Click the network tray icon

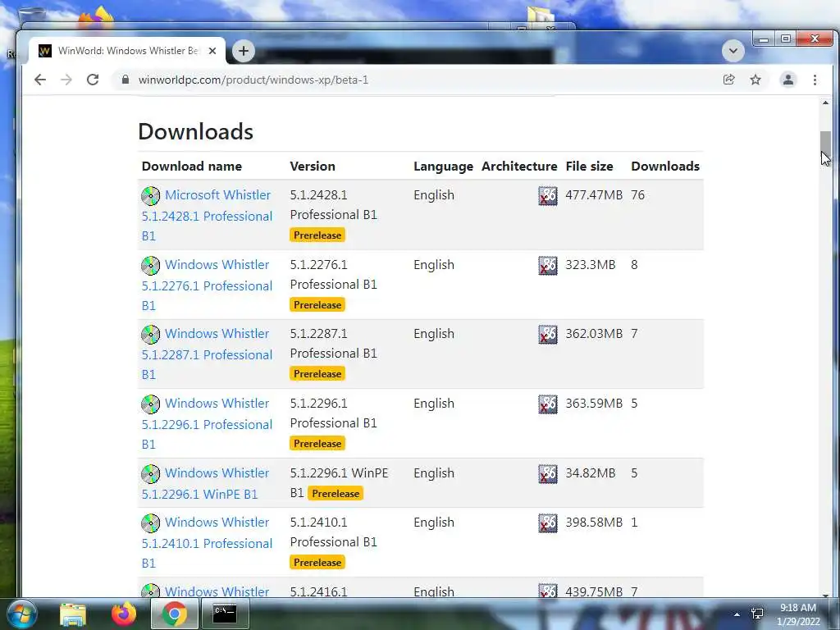(757, 614)
